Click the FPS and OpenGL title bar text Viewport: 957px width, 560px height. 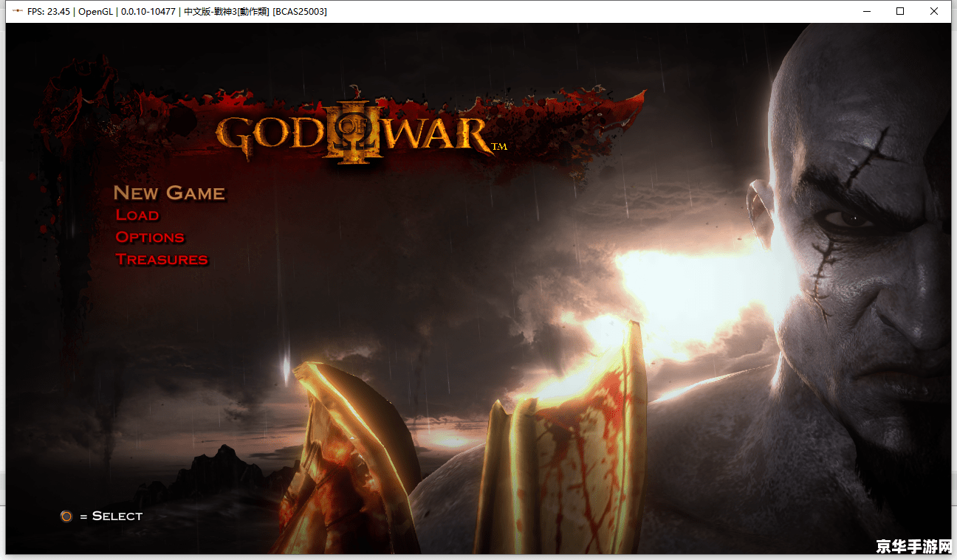(176, 12)
